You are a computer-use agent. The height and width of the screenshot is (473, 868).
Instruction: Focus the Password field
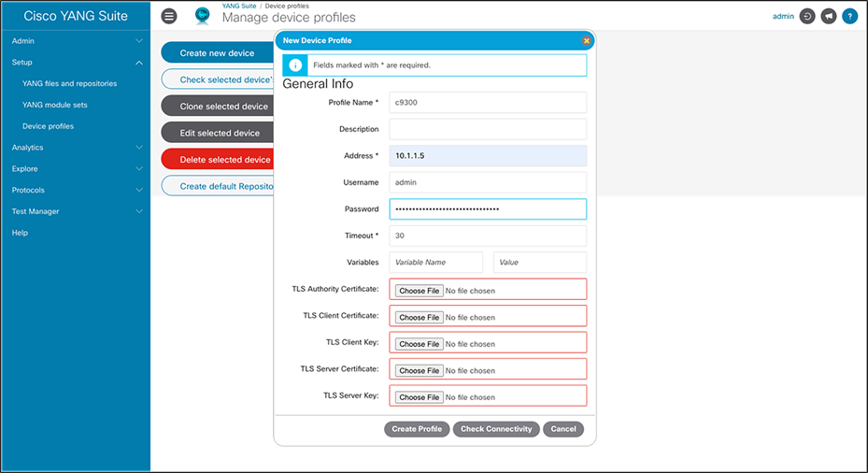[488, 208]
